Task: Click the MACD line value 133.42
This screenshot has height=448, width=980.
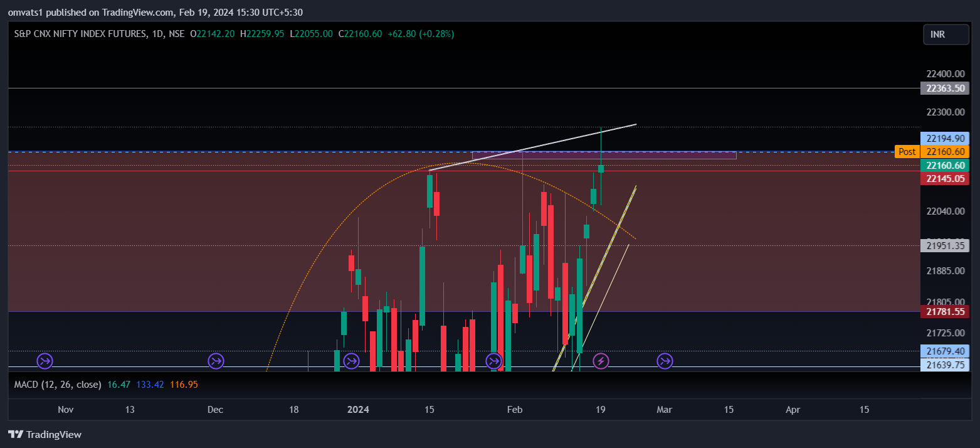Action: click(x=149, y=384)
